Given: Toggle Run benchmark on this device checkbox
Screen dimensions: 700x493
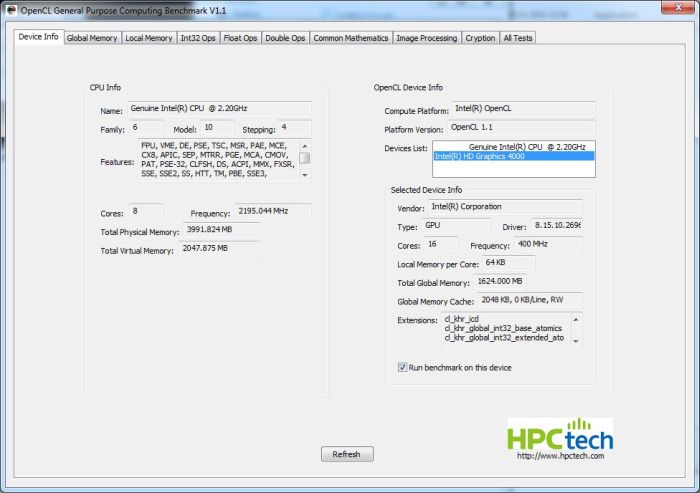Looking at the screenshot, I should [402, 368].
